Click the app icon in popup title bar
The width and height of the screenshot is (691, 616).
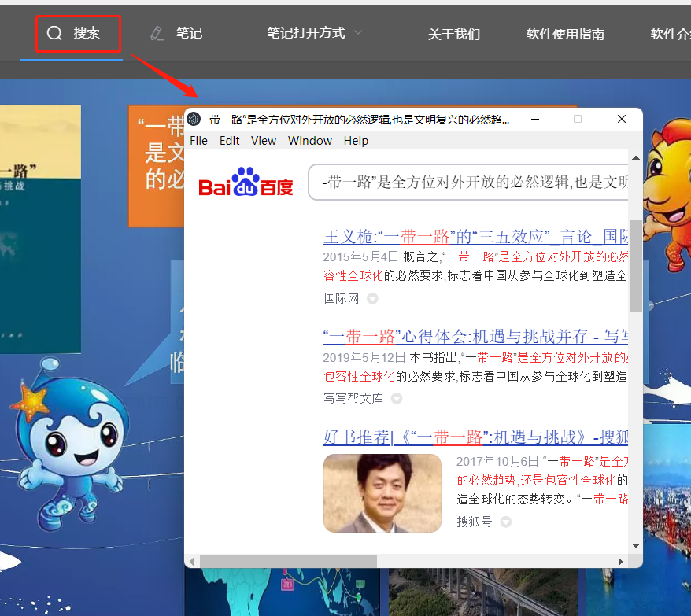(x=194, y=120)
